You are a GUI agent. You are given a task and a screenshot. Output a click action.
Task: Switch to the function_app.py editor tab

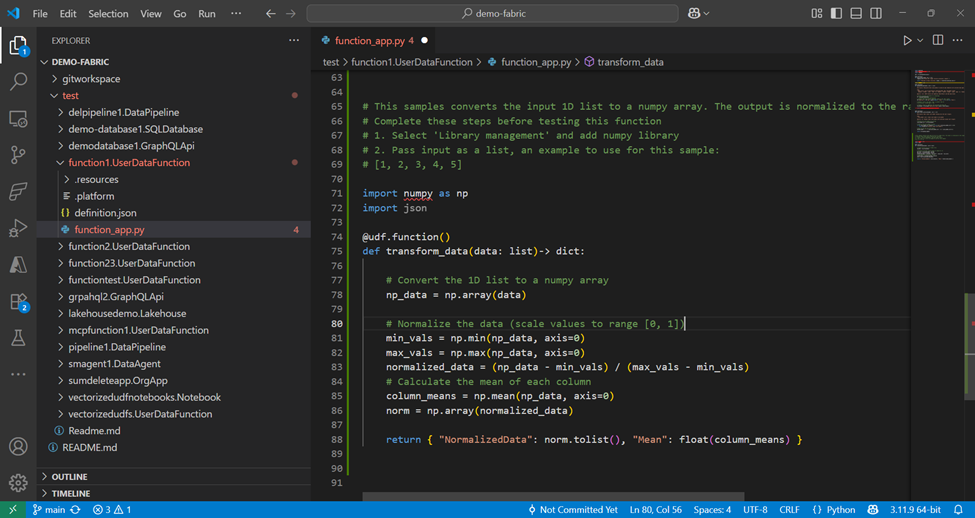[x=368, y=41]
